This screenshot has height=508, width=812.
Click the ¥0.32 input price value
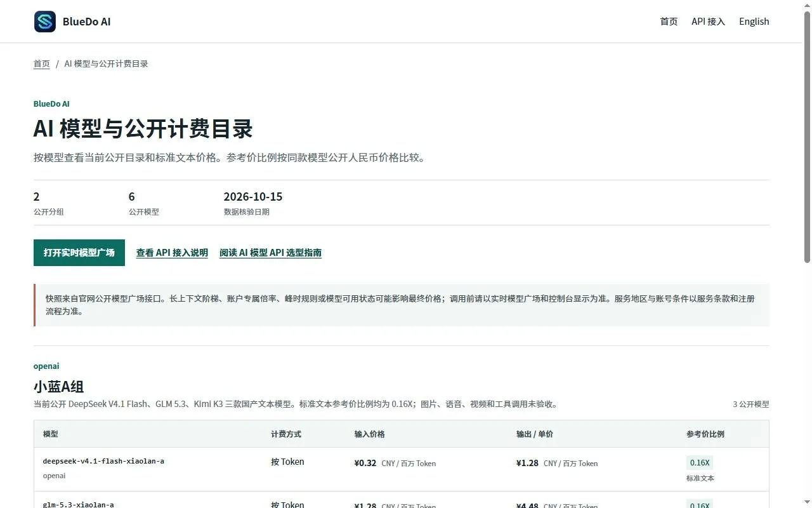(x=365, y=463)
